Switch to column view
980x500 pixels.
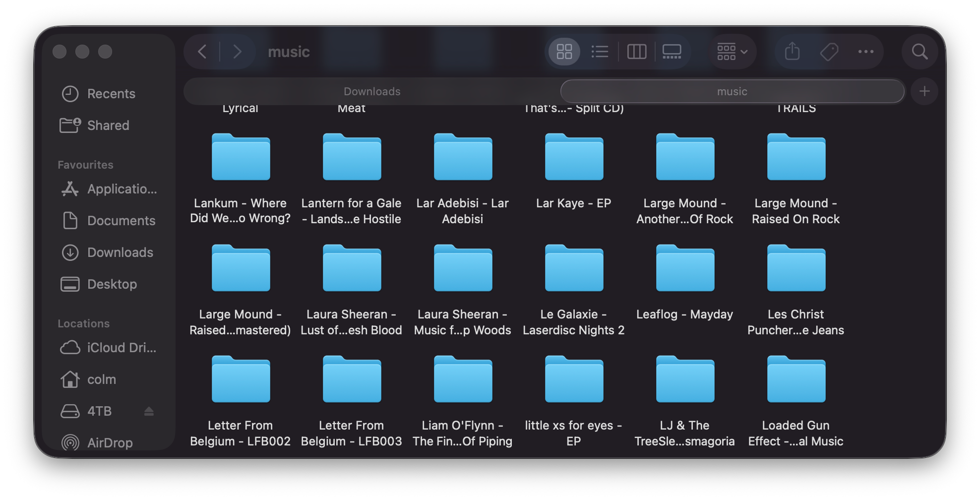pyautogui.click(x=637, y=52)
